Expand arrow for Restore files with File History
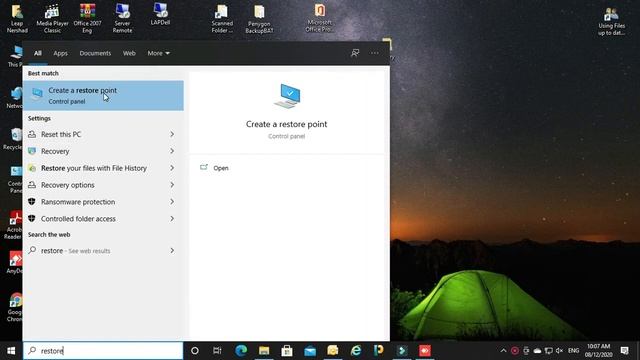 pos(172,168)
